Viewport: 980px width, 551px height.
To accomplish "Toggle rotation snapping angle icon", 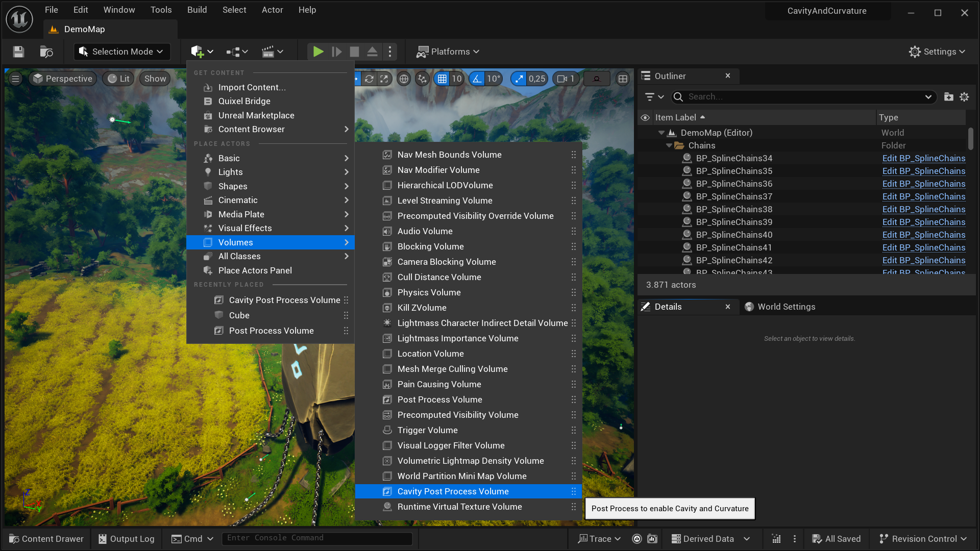I will 477,79.
